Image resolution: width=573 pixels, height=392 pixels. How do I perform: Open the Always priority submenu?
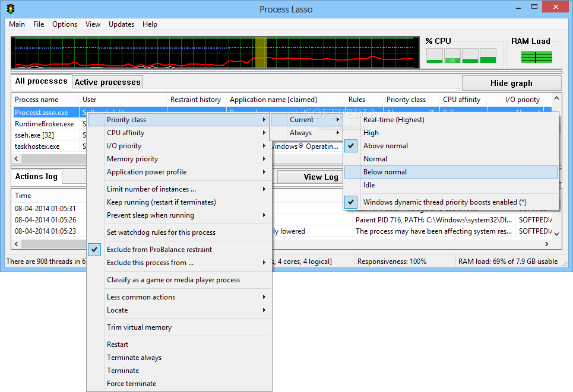point(306,133)
